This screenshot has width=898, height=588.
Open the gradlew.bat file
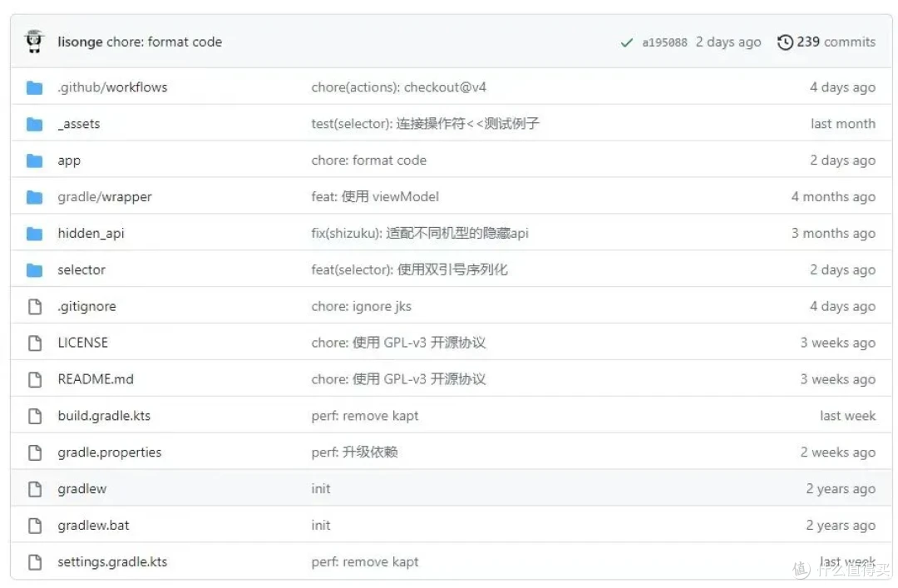[x=93, y=526]
